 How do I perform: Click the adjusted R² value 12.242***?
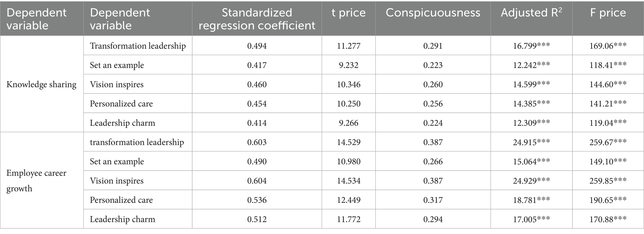click(531, 65)
